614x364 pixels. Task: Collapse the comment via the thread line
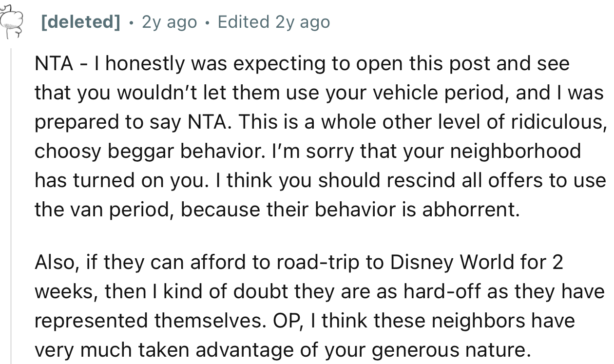tap(10, 195)
